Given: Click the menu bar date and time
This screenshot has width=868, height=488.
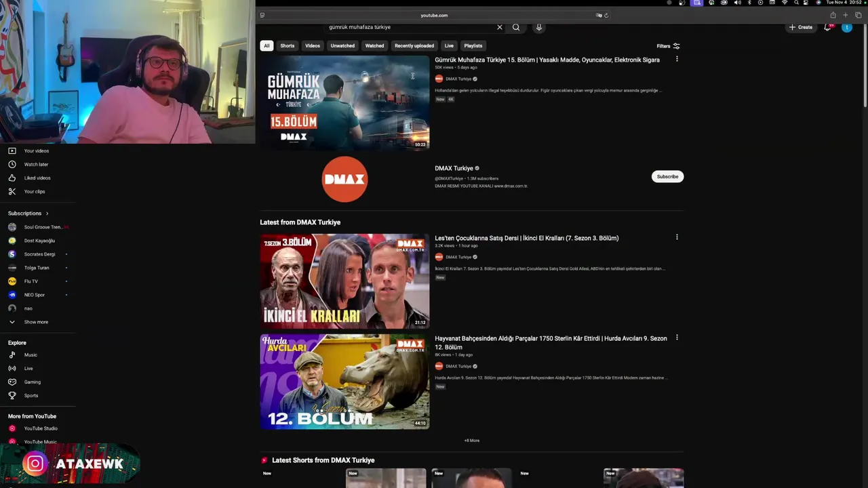Looking at the screenshot, I should click(844, 3).
